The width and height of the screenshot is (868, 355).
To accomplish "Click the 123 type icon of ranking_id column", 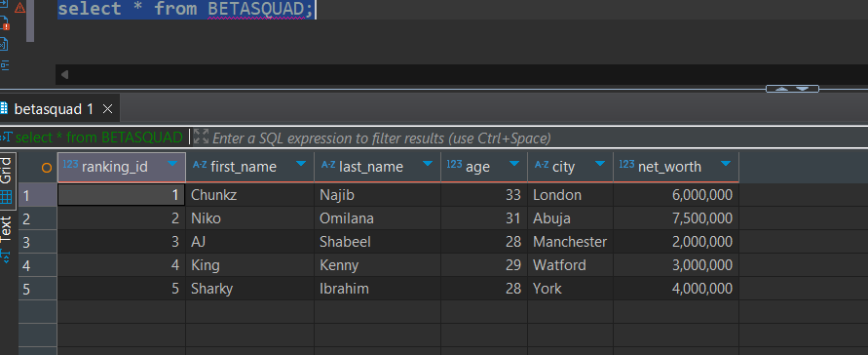I will click(x=70, y=164).
